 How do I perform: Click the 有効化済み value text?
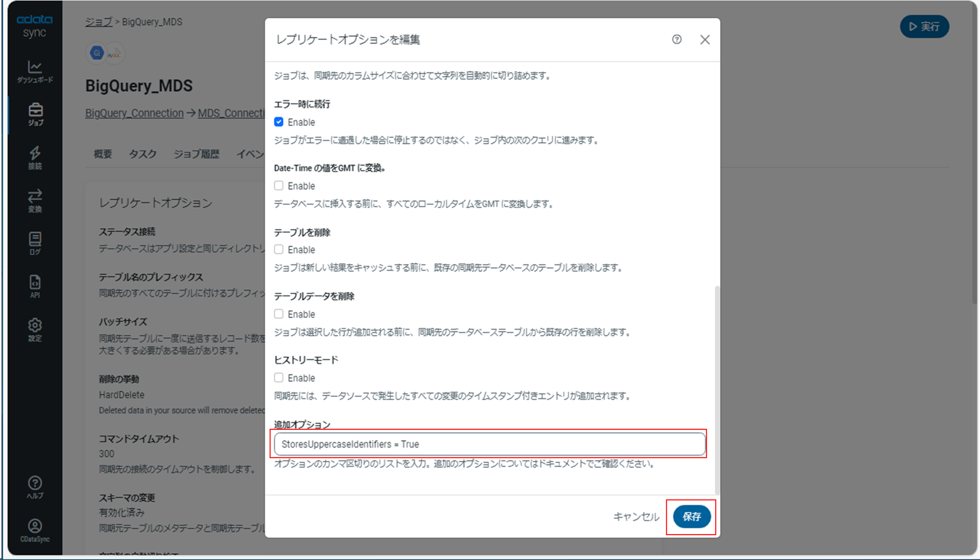(x=121, y=512)
